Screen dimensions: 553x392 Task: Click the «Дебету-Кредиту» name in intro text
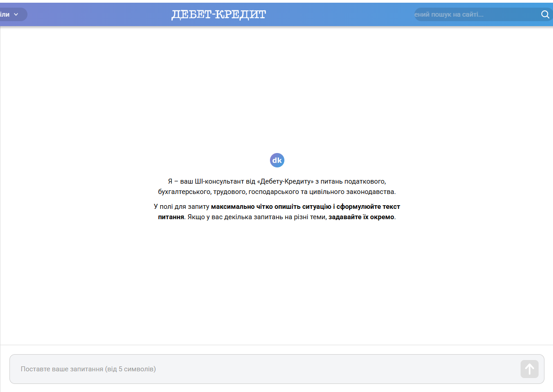pos(285,181)
